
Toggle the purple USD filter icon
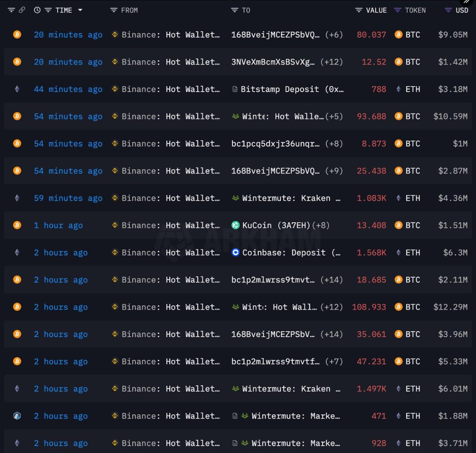(x=448, y=10)
